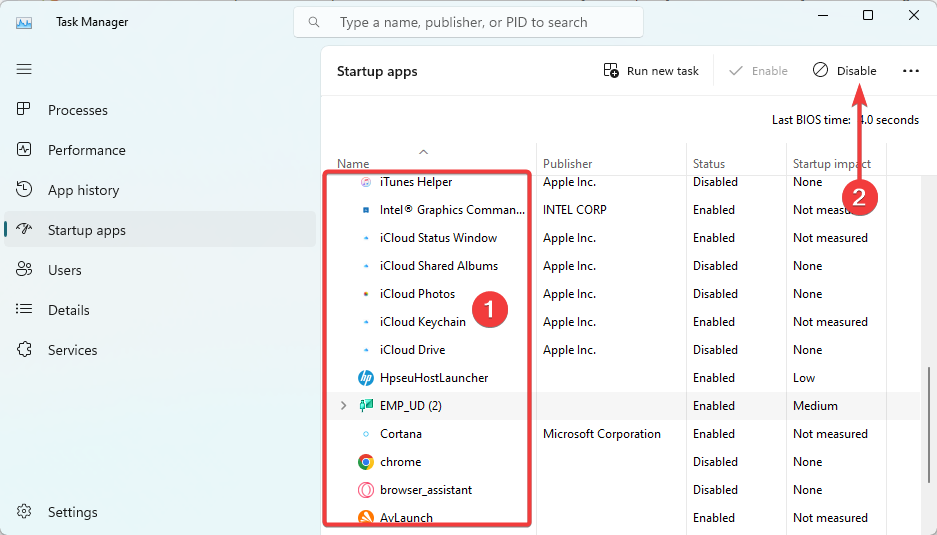Switch to the Performance page
Screen dimensions: 937x535
[86, 150]
